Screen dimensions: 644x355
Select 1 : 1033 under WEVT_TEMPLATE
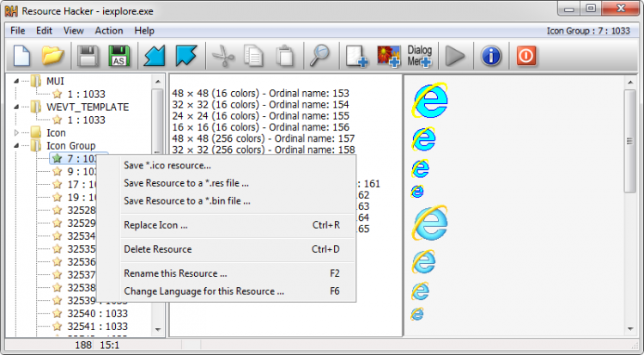(86, 120)
